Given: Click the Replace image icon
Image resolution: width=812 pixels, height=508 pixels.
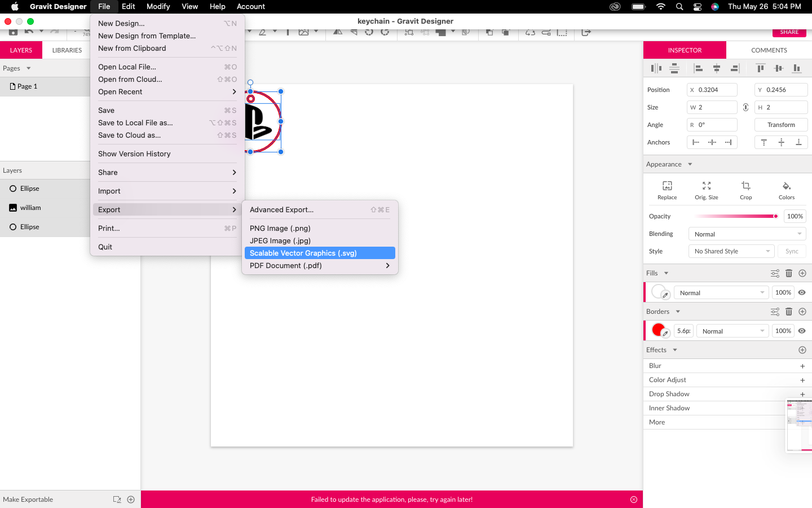Looking at the screenshot, I should (667, 186).
